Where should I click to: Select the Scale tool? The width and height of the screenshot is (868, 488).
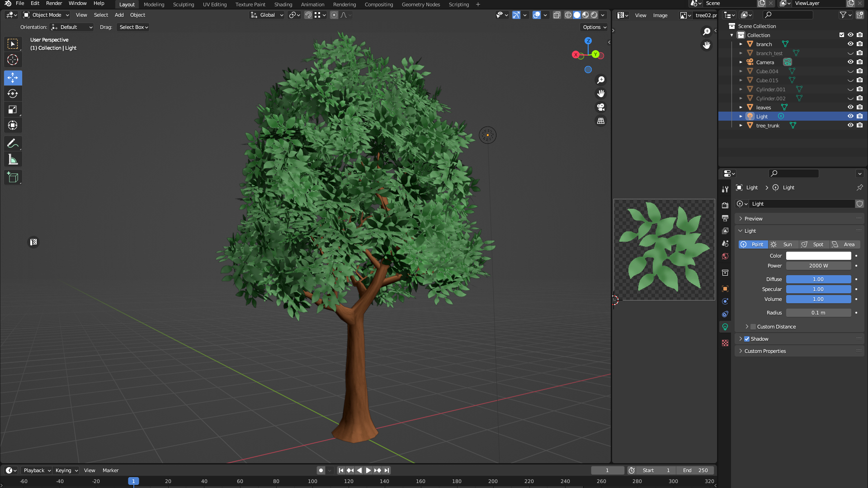click(x=13, y=109)
